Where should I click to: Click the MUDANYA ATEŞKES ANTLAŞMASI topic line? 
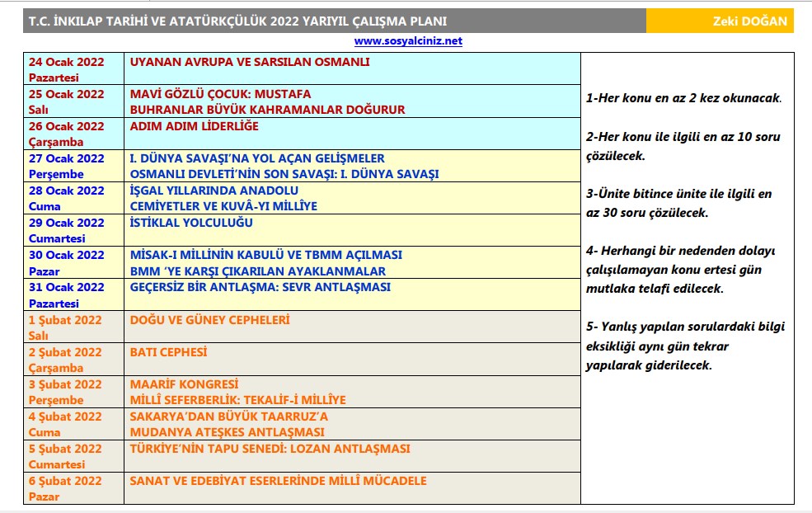point(228,431)
